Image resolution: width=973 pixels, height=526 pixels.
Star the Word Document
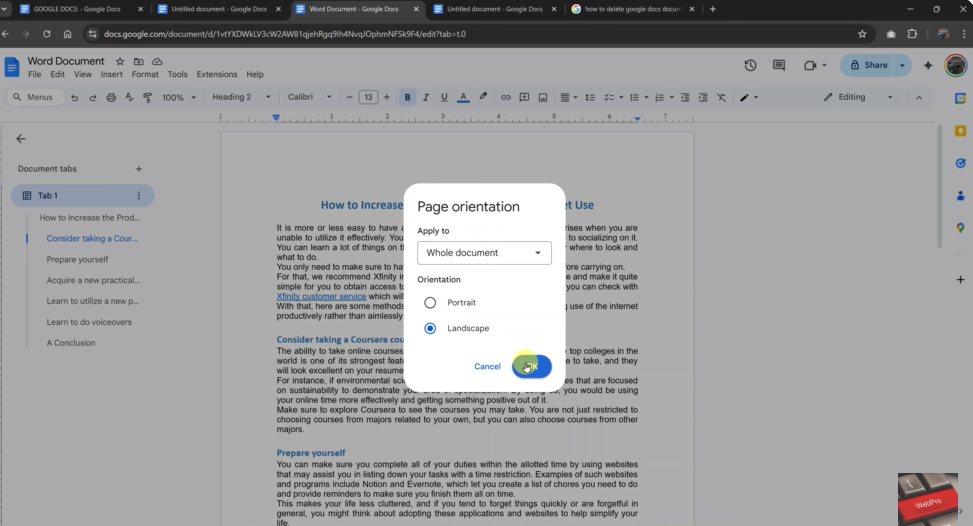(x=120, y=61)
